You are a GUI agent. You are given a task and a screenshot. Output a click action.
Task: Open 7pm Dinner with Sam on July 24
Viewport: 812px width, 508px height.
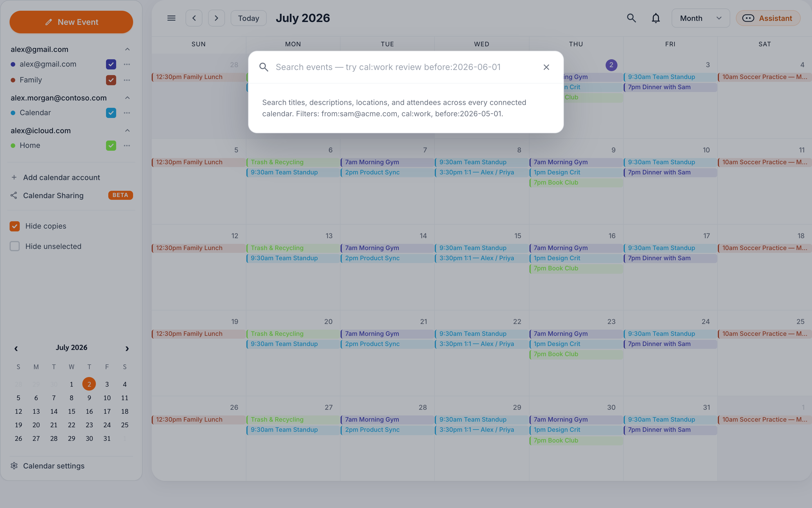(x=670, y=344)
